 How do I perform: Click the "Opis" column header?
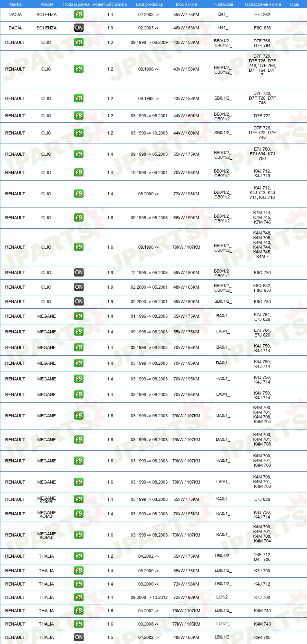click(x=294, y=4)
